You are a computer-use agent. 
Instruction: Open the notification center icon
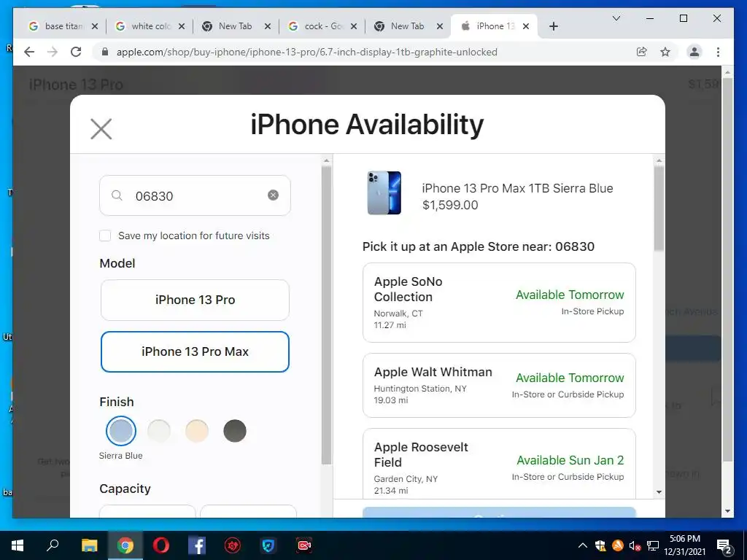point(724,545)
